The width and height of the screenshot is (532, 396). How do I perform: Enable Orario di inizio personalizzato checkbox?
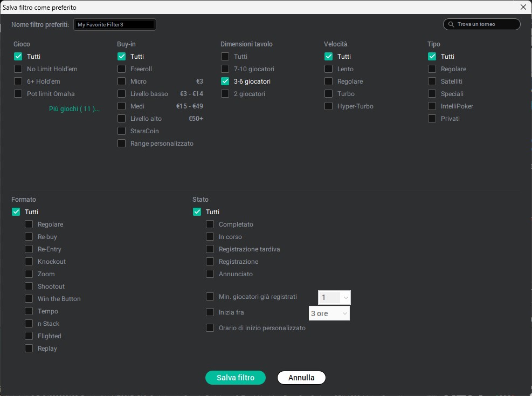pos(210,328)
